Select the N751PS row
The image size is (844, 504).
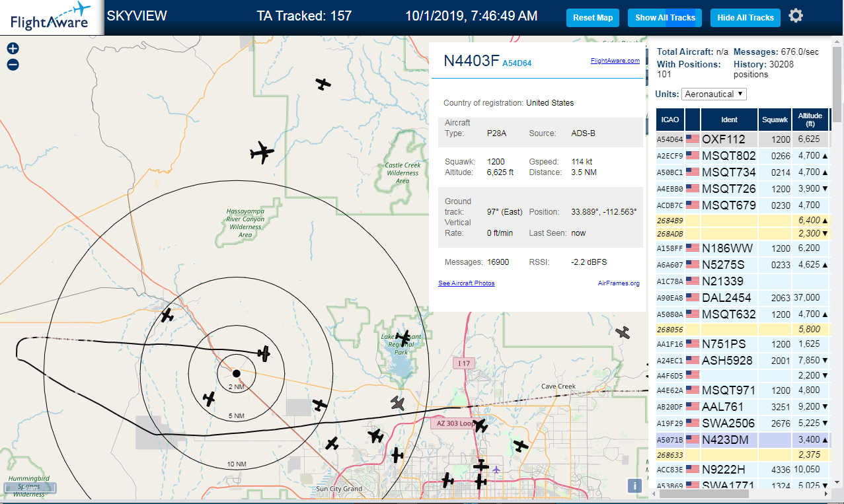click(x=743, y=344)
